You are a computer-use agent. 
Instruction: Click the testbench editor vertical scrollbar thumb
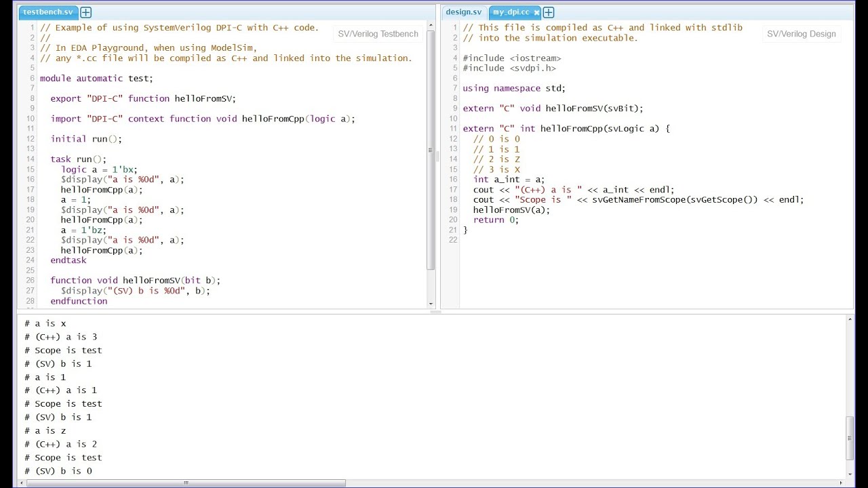pos(431,150)
